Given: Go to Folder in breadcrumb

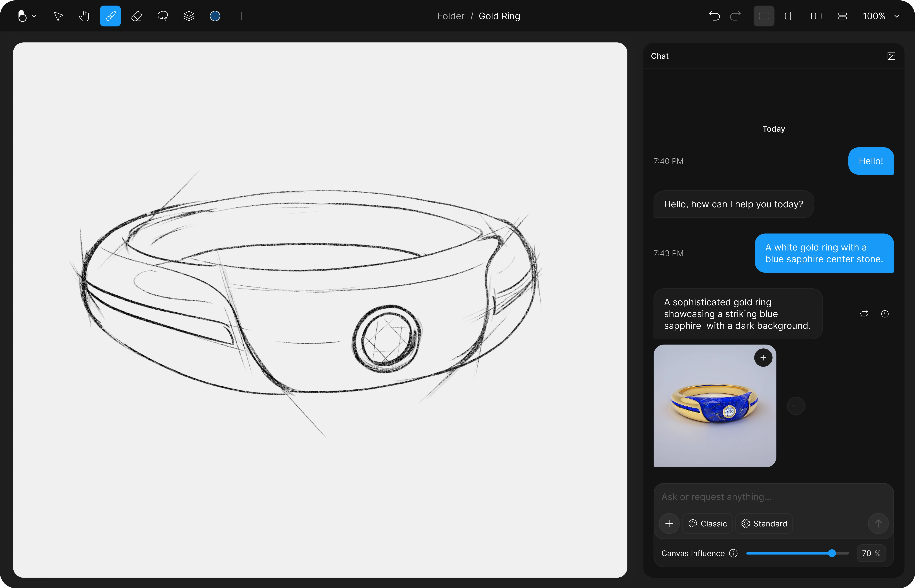Looking at the screenshot, I should (451, 16).
